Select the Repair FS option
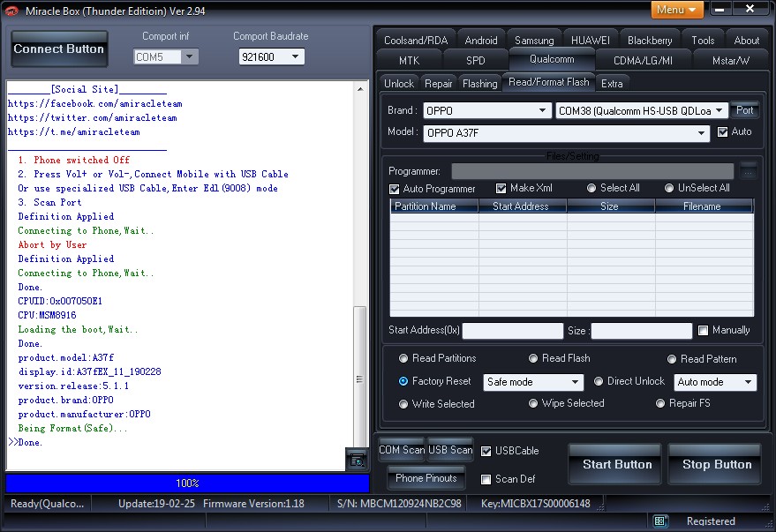This screenshot has height=532, width=776. pos(660,403)
